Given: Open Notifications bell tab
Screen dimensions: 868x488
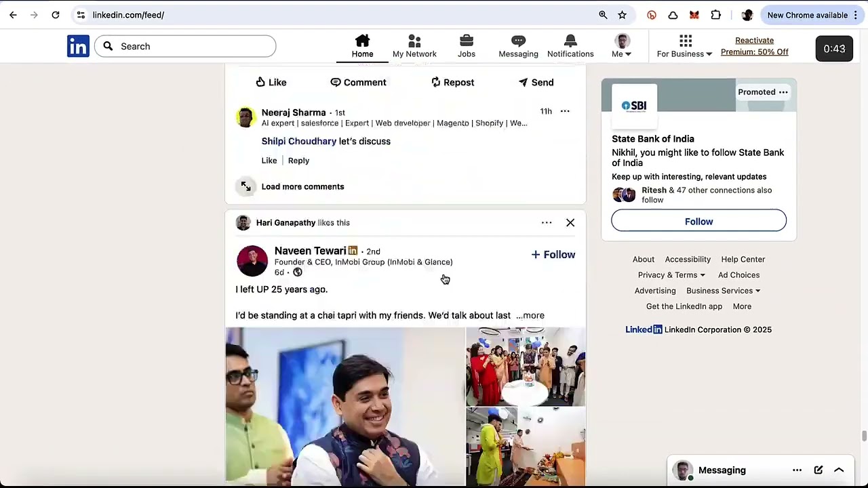Looking at the screenshot, I should (x=570, y=46).
